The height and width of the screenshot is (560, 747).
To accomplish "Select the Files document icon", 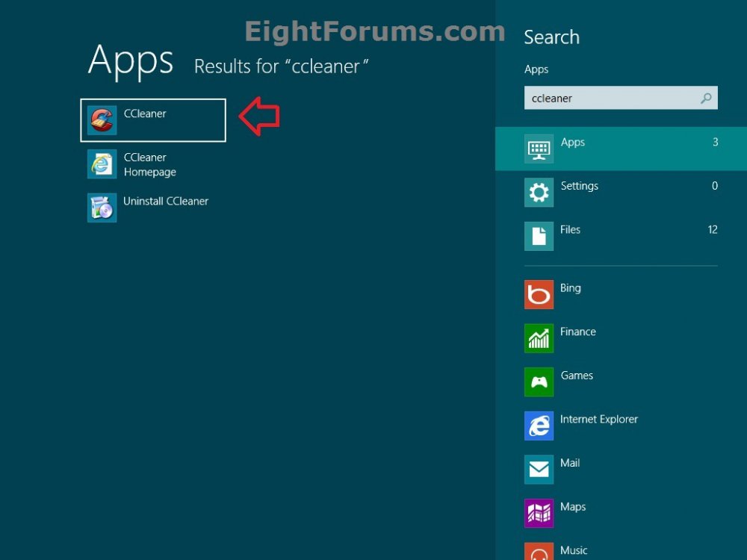I will tap(539, 236).
